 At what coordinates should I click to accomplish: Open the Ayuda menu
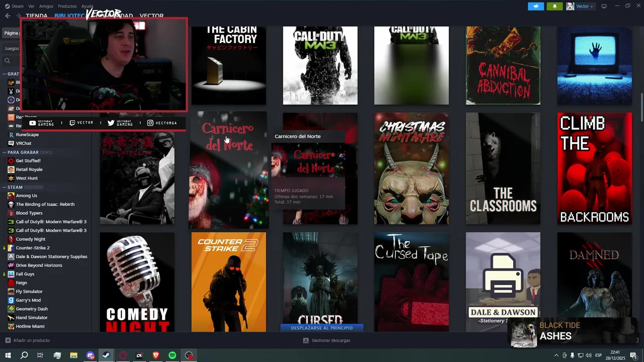(88, 6)
